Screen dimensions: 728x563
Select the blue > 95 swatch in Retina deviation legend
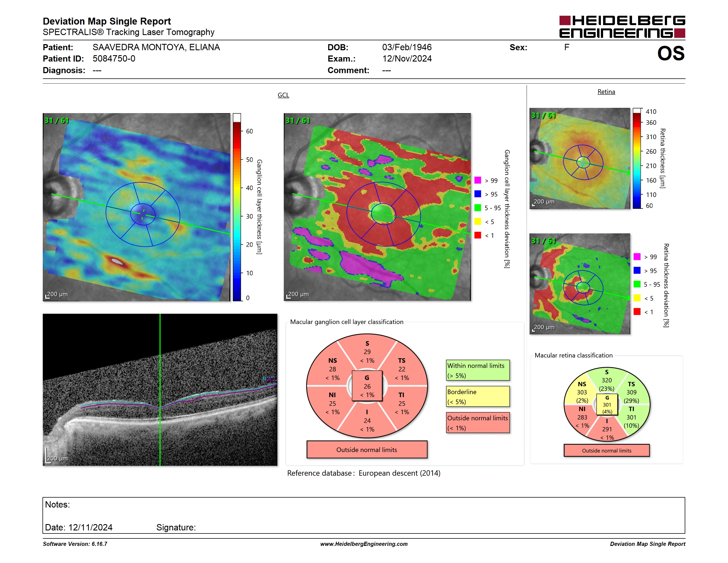click(637, 270)
